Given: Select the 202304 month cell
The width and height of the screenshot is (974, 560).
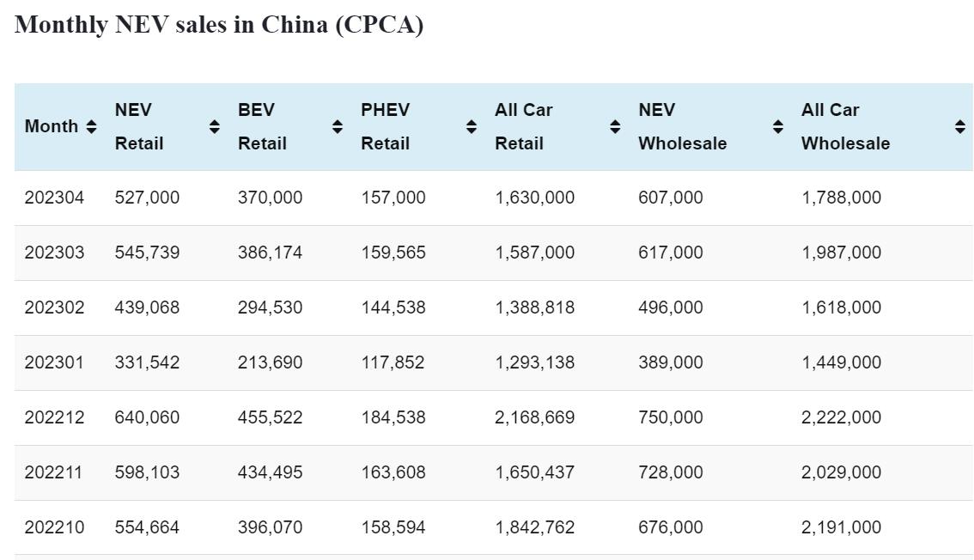Looking at the screenshot, I should click(54, 198).
